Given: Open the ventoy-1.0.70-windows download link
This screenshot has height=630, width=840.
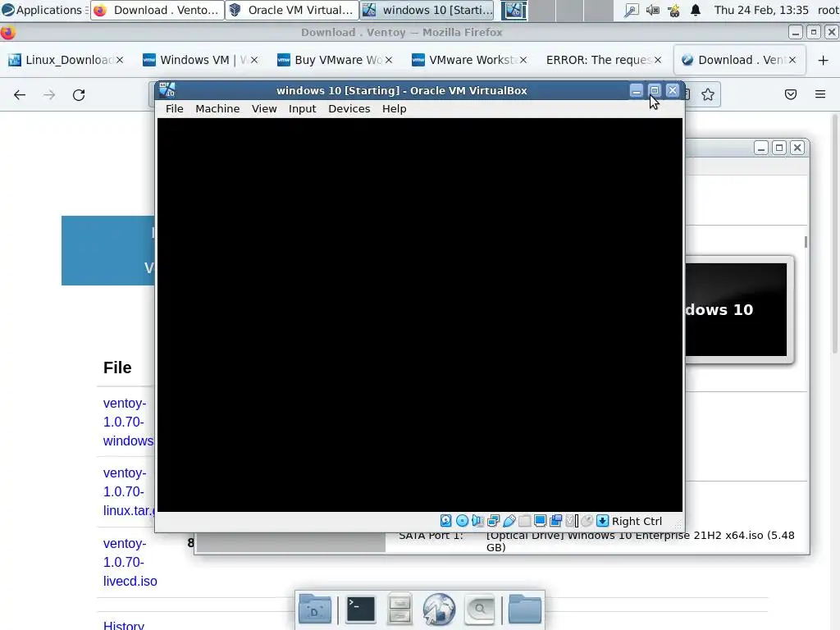Looking at the screenshot, I should [129, 422].
